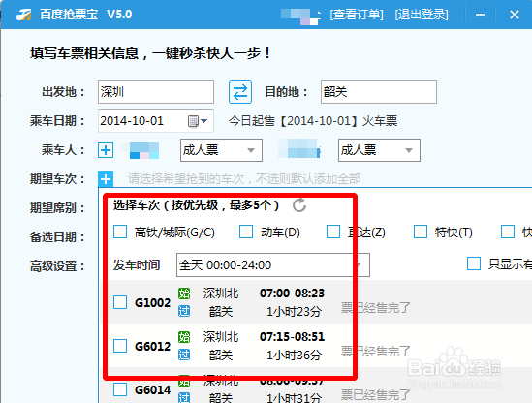Open the second passenger's 成人票 dropdown

click(x=379, y=150)
